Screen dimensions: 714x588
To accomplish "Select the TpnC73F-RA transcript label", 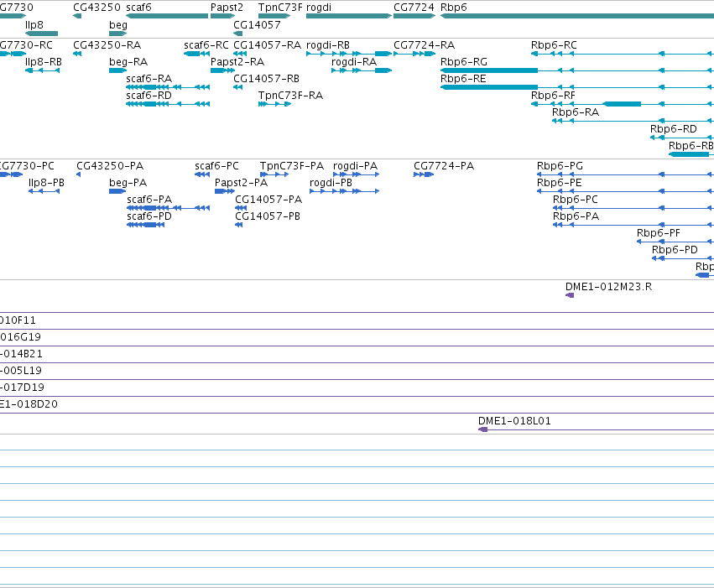I will 290,96.
